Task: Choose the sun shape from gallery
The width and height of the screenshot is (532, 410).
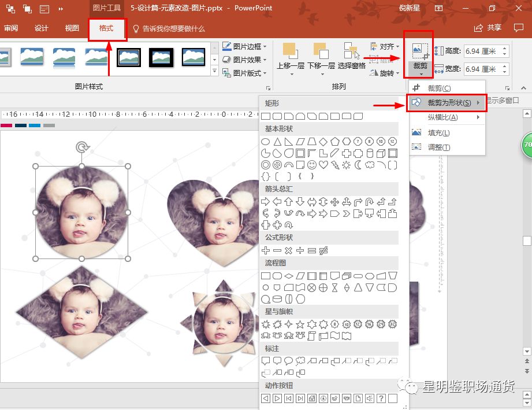Action: coord(346,165)
